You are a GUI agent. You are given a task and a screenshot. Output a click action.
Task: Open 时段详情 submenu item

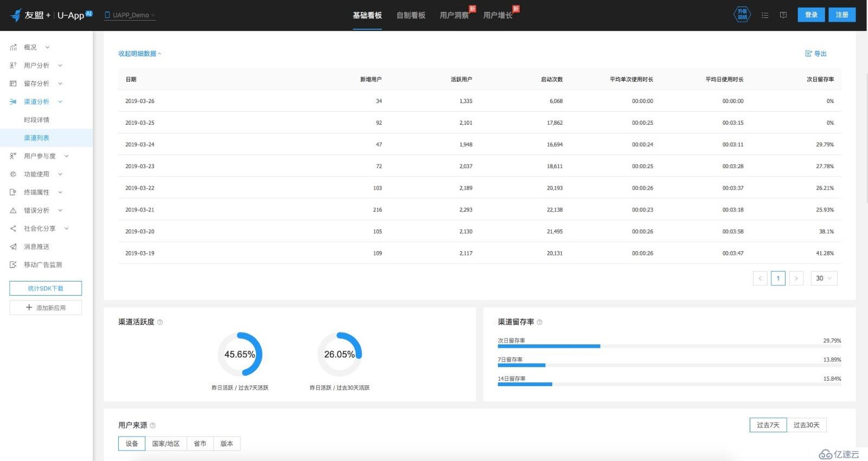pyautogui.click(x=36, y=120)
